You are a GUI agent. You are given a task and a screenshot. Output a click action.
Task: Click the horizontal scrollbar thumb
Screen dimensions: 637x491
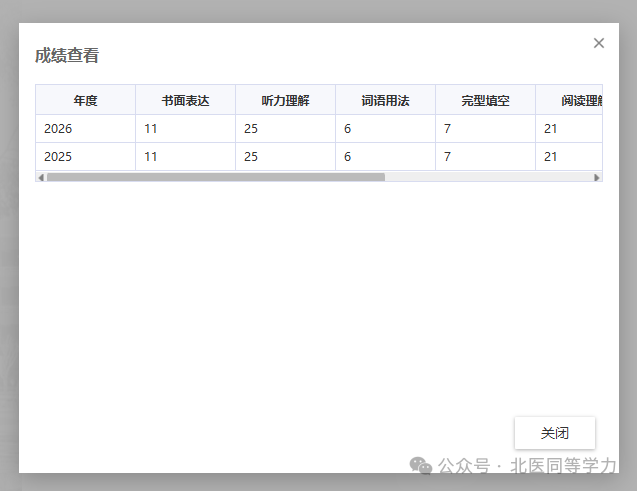[x=216, y=177]
